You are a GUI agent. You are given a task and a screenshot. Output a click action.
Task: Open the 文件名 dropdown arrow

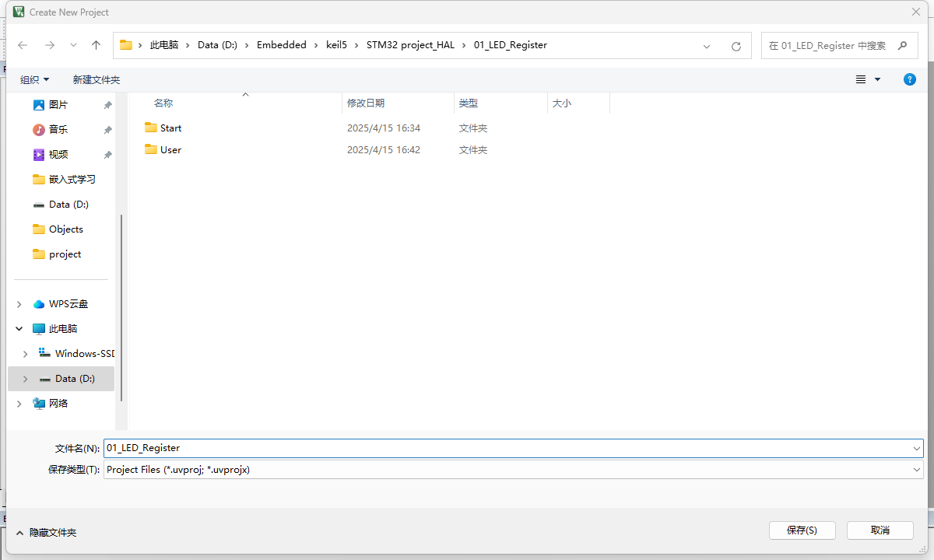pos(917,449)
